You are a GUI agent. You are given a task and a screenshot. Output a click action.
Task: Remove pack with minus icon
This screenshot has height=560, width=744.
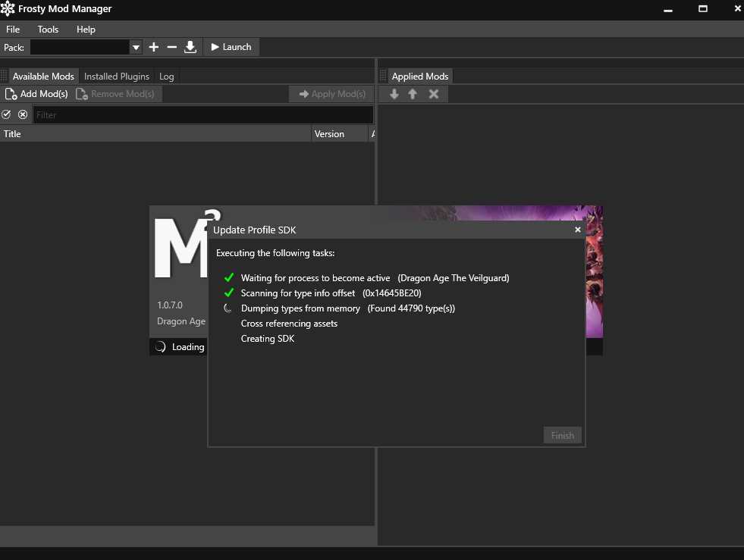point(171,47)
